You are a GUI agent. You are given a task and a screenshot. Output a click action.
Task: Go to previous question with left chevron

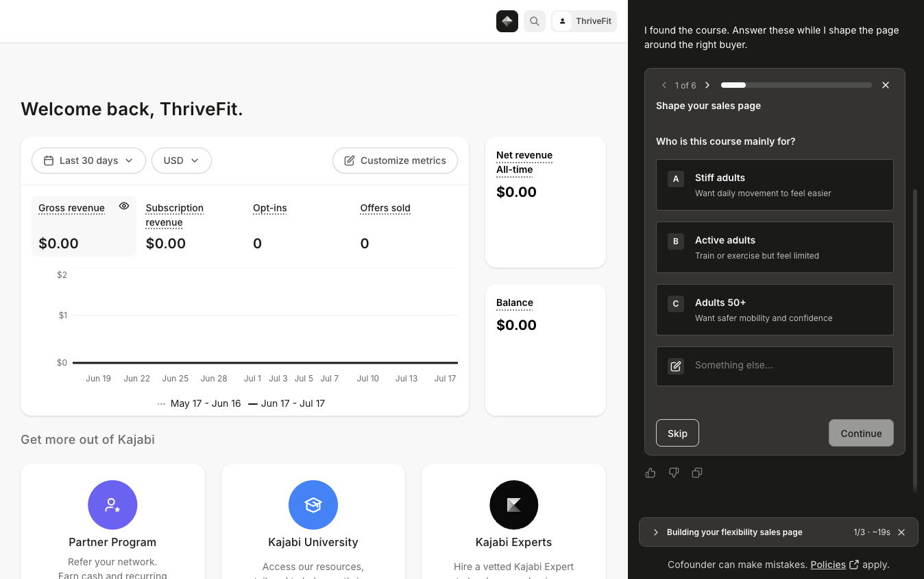click(x=664, y=85)
